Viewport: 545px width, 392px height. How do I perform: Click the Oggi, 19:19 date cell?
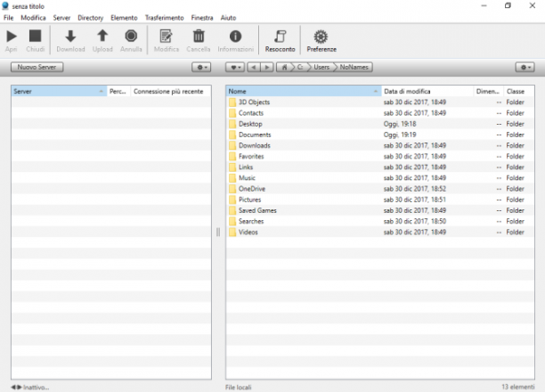(x=400, y=135)
